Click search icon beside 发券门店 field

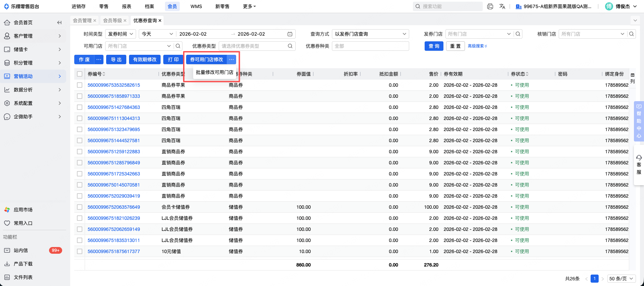coord(518,34)
